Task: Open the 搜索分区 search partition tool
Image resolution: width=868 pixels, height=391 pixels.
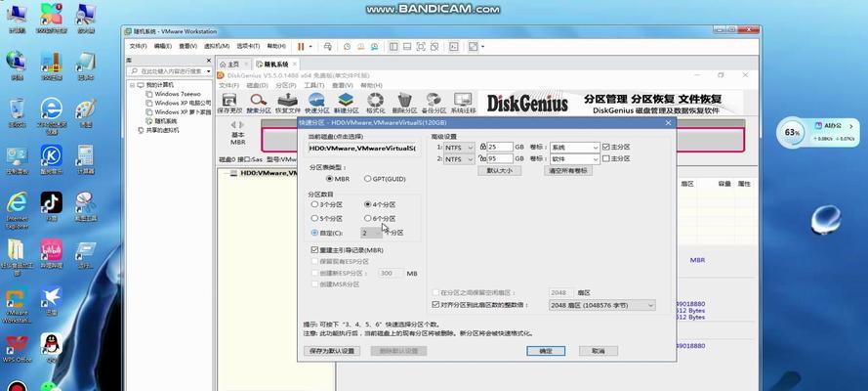Action: (x=258, y=103)
